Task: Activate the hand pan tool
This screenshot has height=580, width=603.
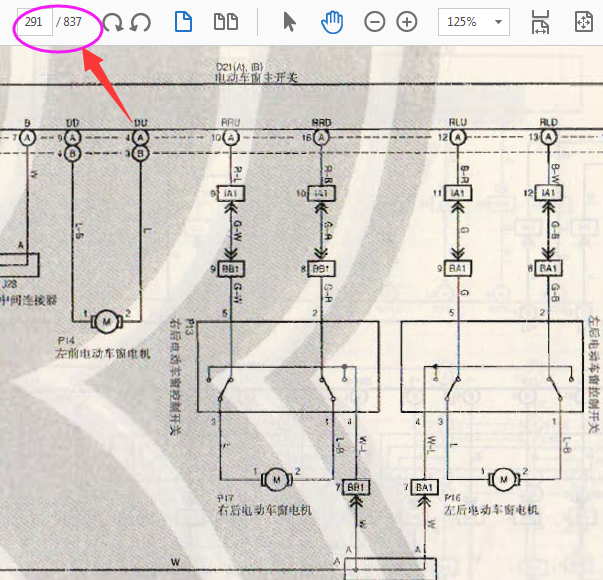Action: (x=332, y=22)
